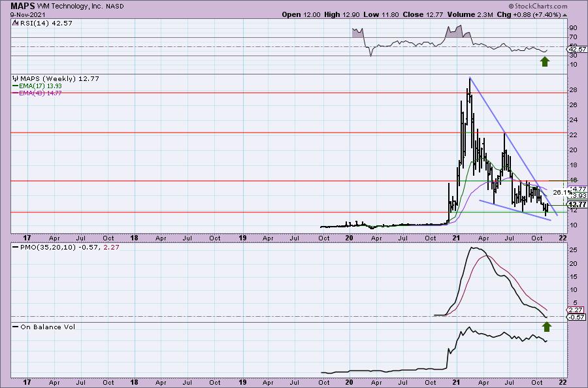Click the High 12.90 value
The image size is (588, 388).
click(342, 14)
